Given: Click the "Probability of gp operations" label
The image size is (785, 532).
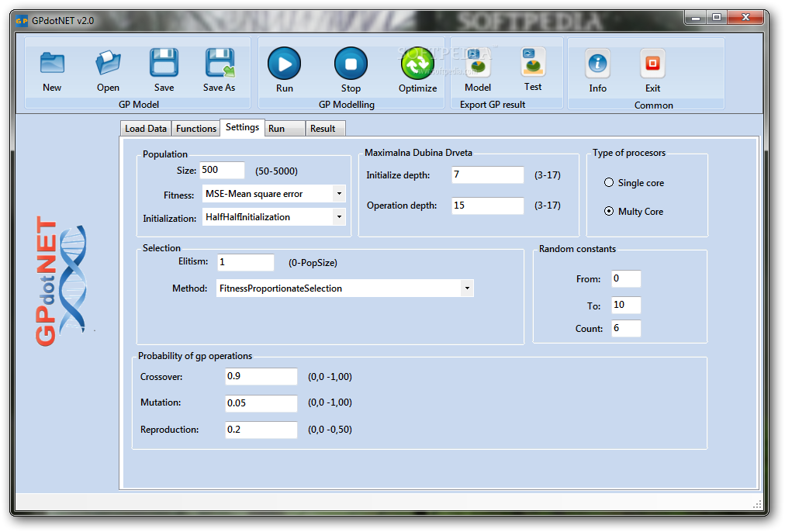Looking at the screenshot, I should [x=195, y=356].
